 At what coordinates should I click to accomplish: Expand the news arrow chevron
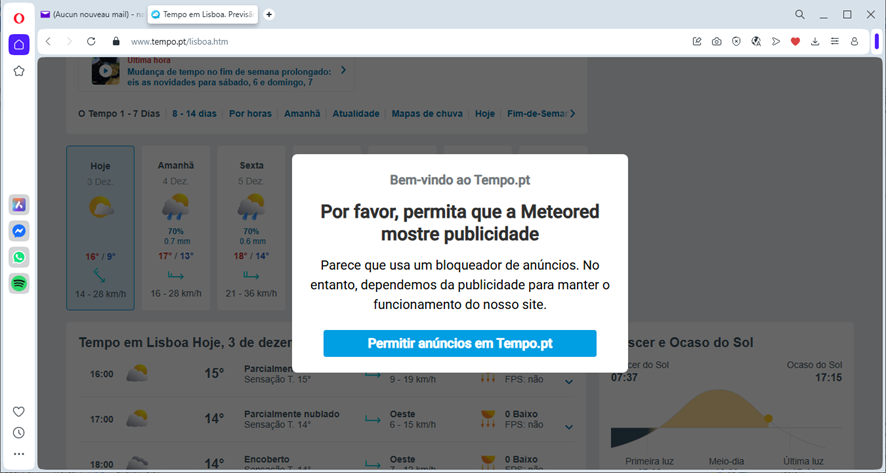coord(343,71)
